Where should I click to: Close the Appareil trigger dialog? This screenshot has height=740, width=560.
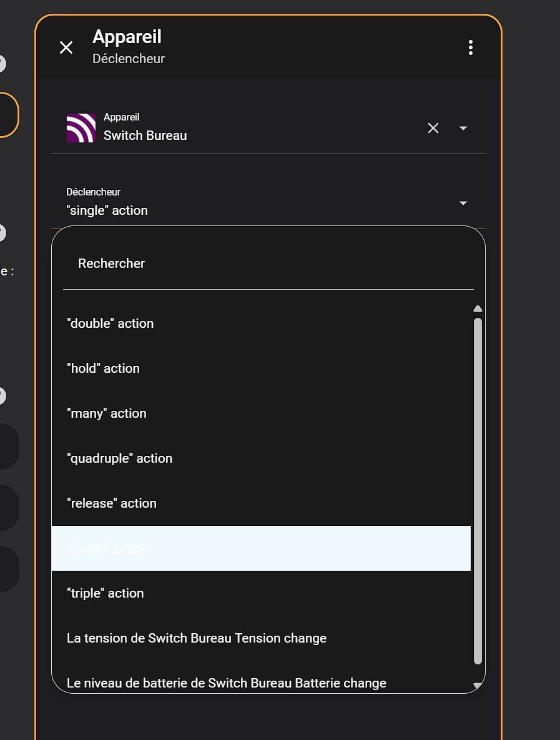point(66,47)
